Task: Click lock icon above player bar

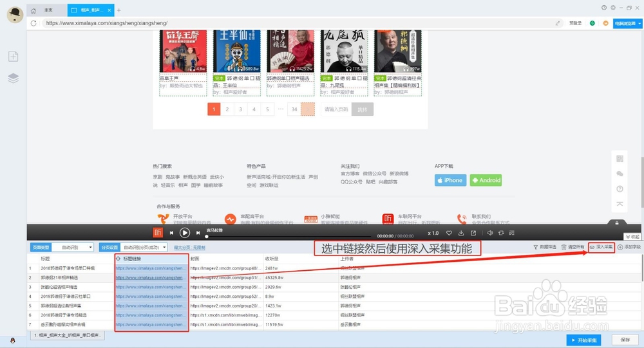Action: [617, 223]
